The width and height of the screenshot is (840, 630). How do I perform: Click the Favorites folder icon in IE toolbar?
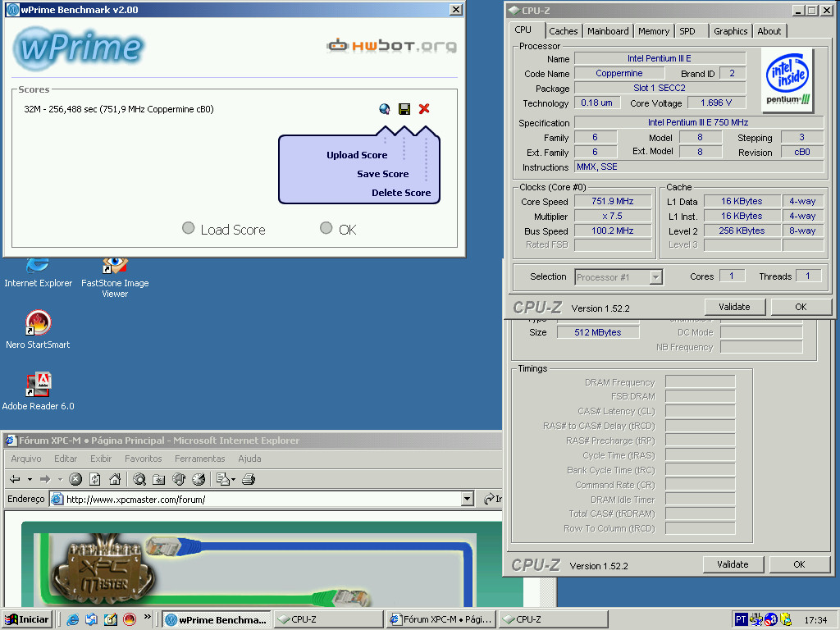pyautogui.click(x=158, y=479)
